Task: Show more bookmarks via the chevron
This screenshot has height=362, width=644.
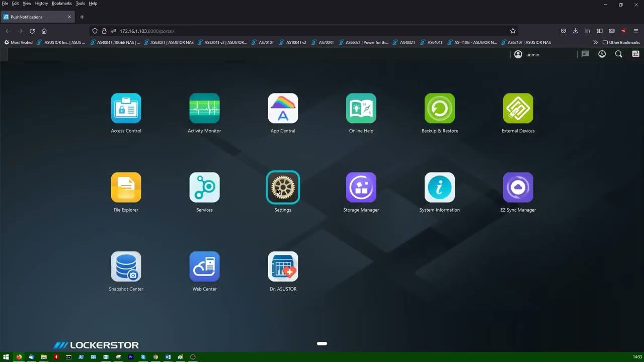Action: point(596,42)
